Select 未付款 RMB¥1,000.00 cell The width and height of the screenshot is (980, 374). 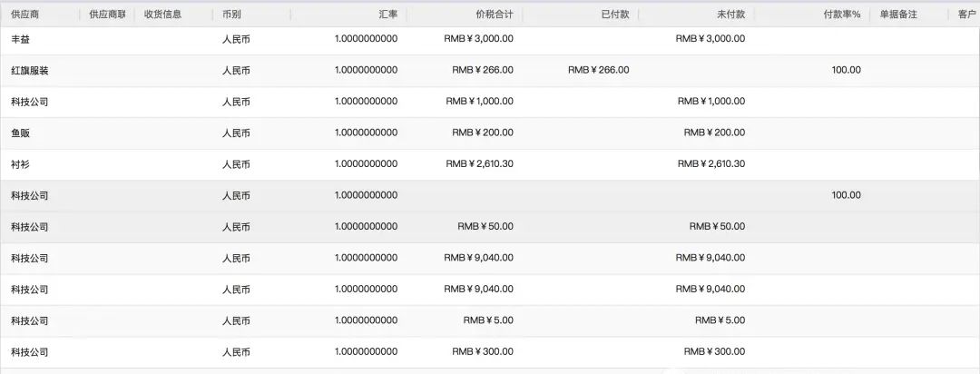(711, 102)
